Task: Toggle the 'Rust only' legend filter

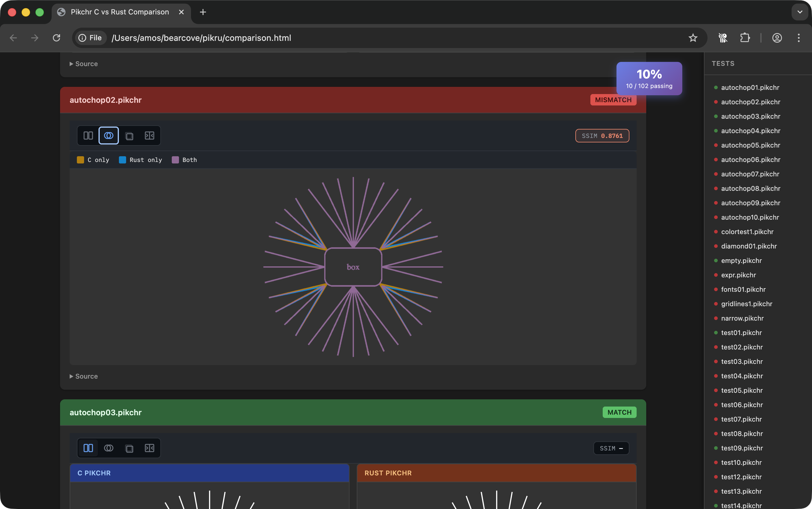Action: pyautogui.click(x=140, y=160)
